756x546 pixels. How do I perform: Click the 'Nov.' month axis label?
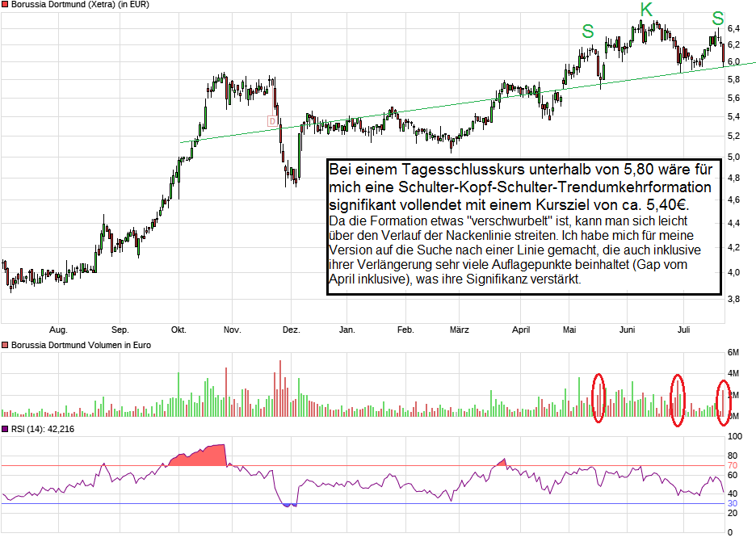click(232, 330)
